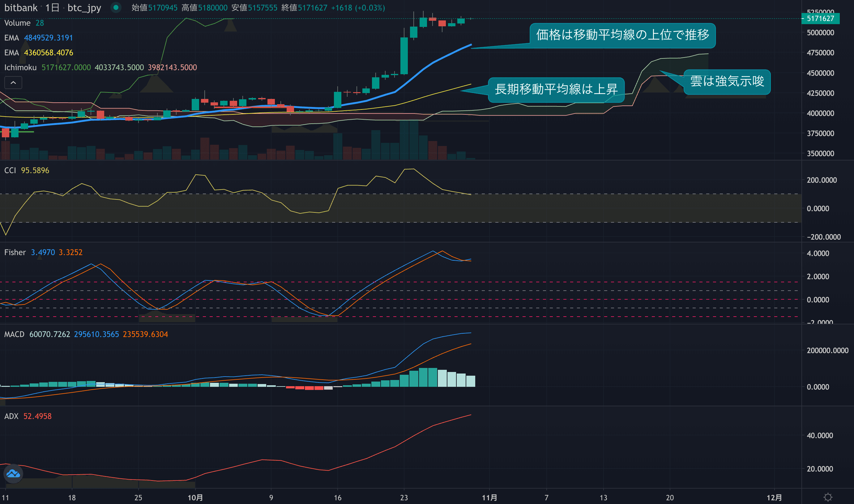854x504 pixels.
Task: Select the yellow EMA 4360568 legend
Action: (x=38, y=53)
